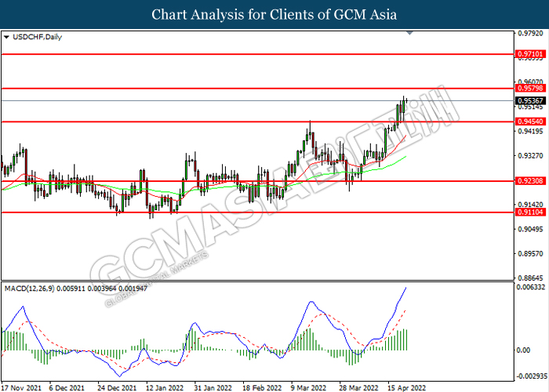Select the 0.91104 support level label
Image resolution: width=549 pixels, height=392 pixels.
530,212
